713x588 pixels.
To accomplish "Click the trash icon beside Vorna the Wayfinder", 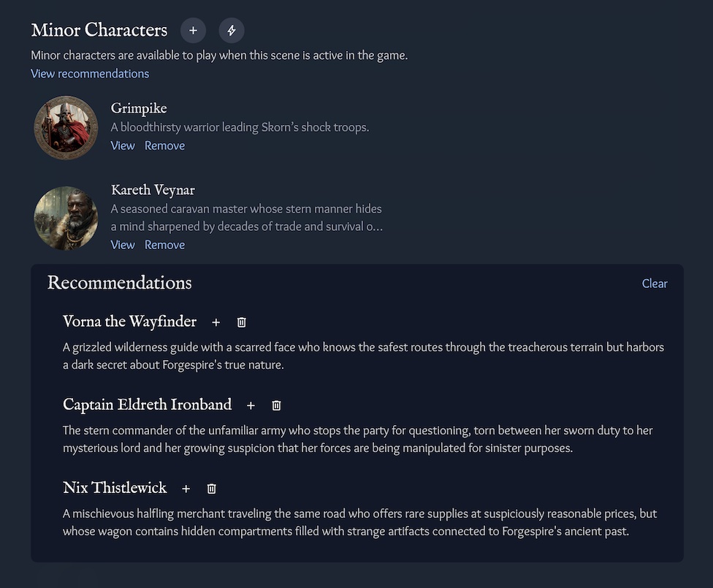I will click(x=241, y=321).
